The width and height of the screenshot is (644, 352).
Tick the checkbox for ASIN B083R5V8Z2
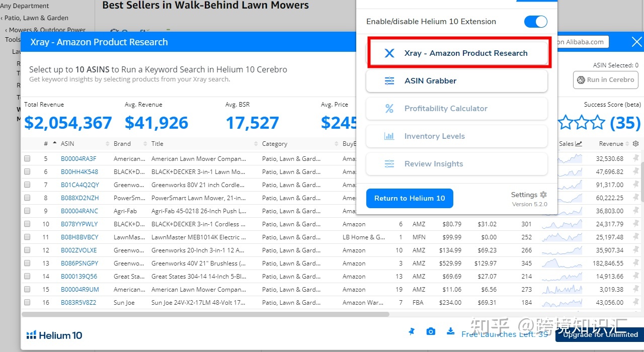pos(27,302)
